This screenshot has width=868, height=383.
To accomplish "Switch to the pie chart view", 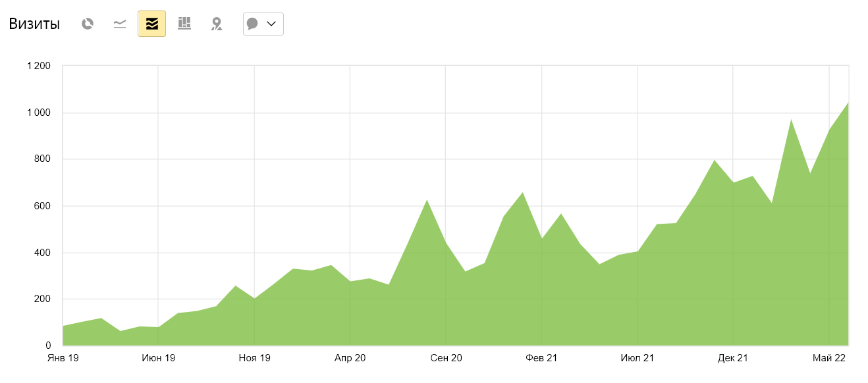I will [88, 24].
